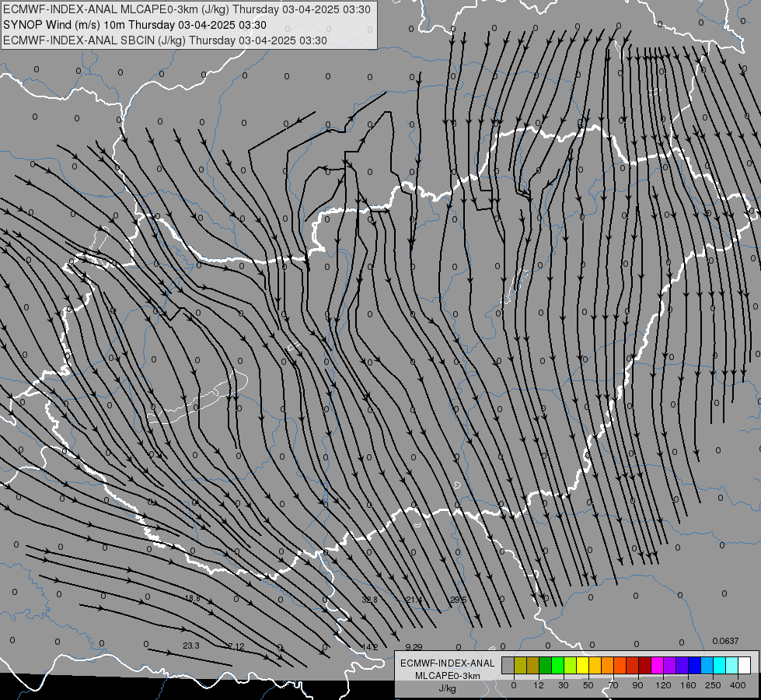
Task: Click the 0.0637 value on the map
Action: (x=725, y=641)
